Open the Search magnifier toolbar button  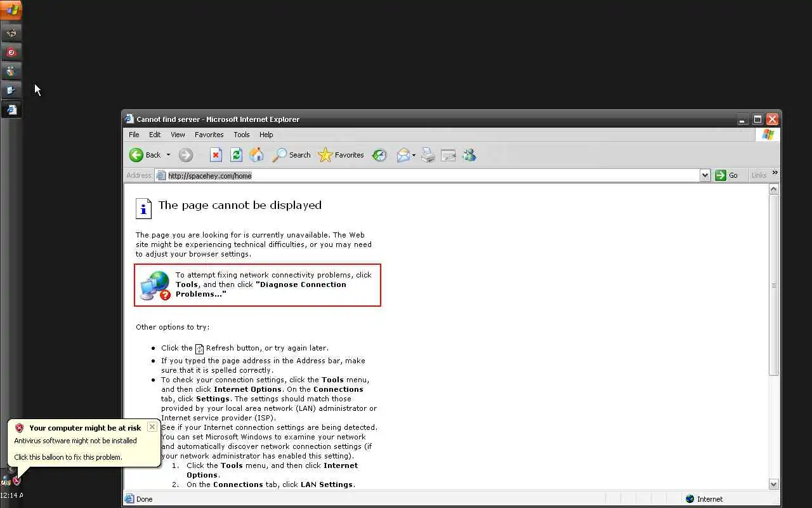[291, 155]
